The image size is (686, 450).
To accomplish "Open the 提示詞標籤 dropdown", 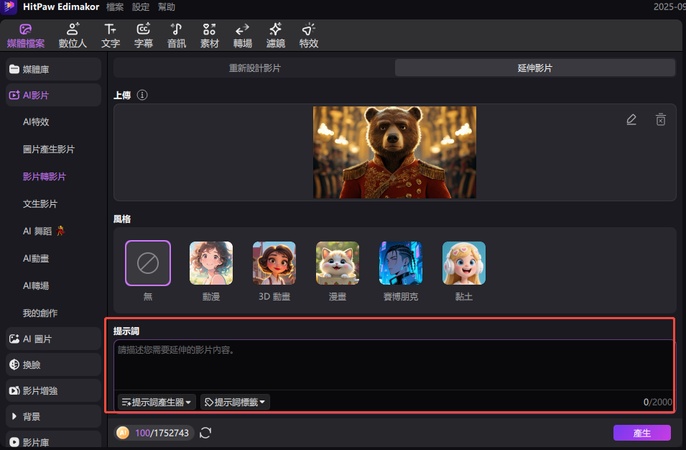I will pyautogui.click(x=235, y=402).
